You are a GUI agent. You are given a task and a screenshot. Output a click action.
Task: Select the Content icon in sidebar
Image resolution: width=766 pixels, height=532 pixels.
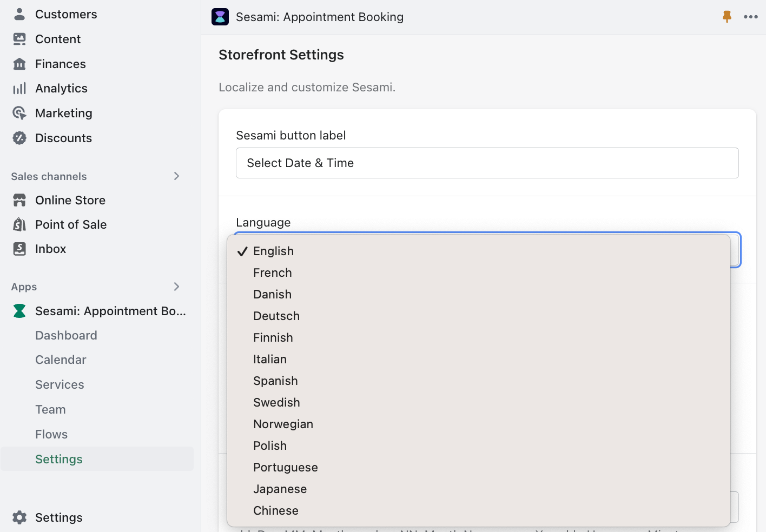point(19,38)
